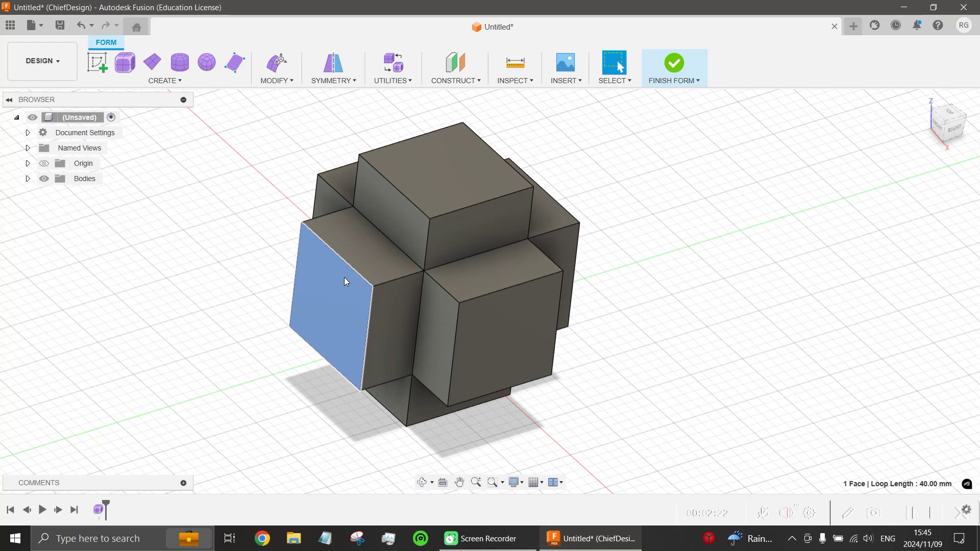Viewport: 980px width, 551px height.
Task: Open the INSPECT menu
Action: 515,81
